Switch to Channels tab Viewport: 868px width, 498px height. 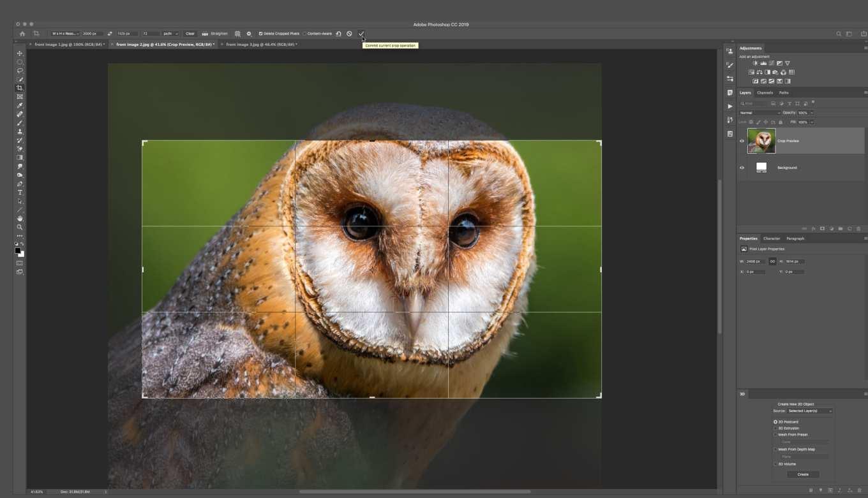tap(765, 92)
